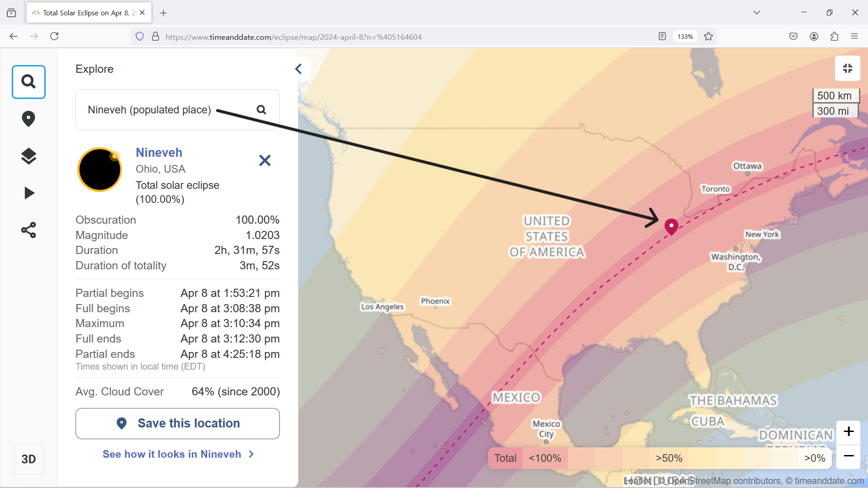Screen dimensions: 868x488
Task: Exit fullscreen map mode
Action: point(848,68)
